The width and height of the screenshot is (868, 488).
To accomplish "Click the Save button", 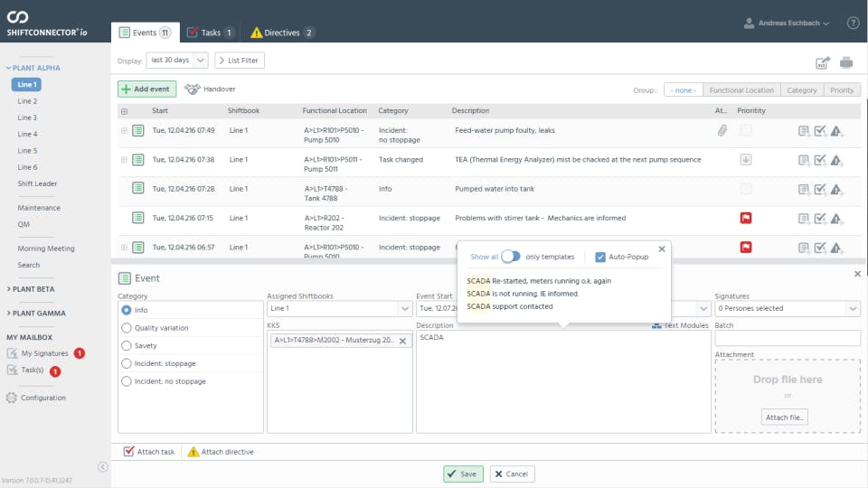I will pos(463,474).
